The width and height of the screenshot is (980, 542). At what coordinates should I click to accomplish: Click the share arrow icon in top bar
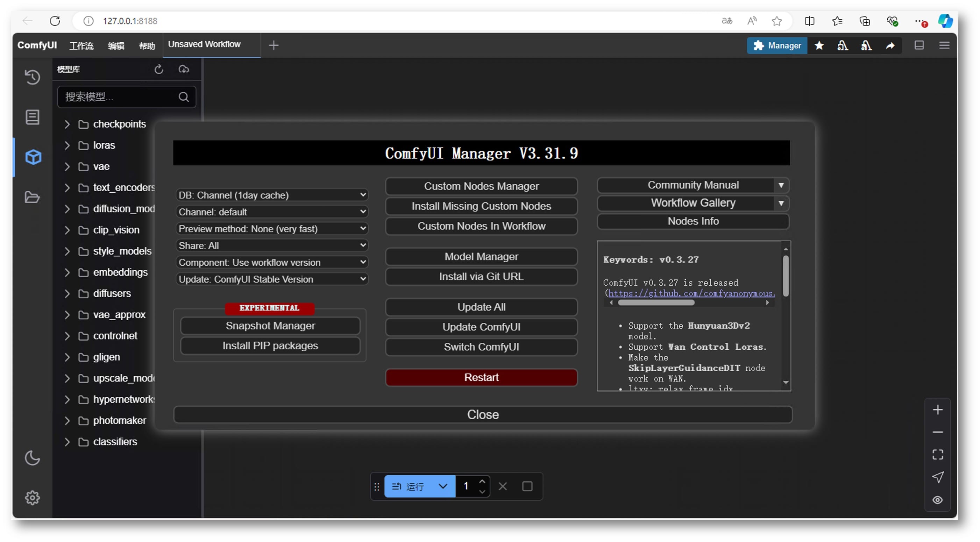click(890, 46)
